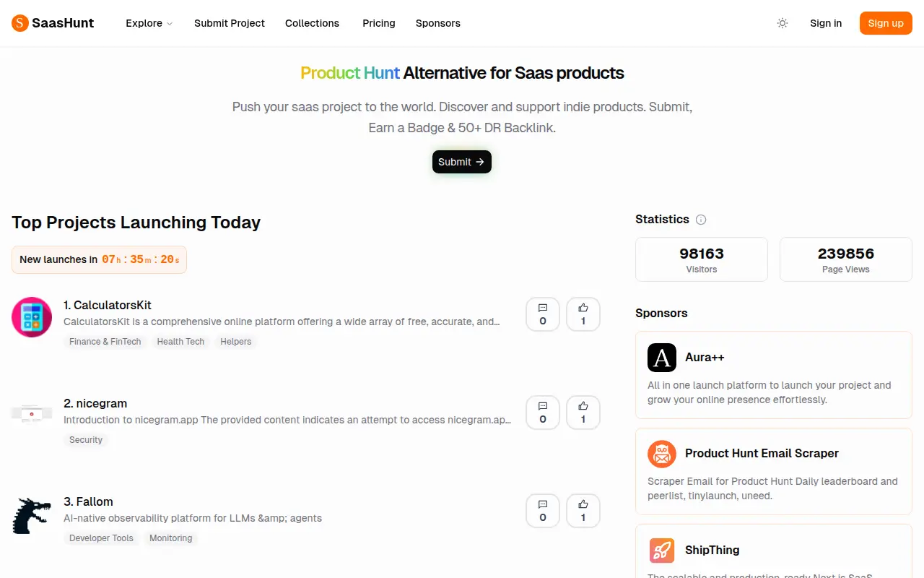Image resolution: width=924 pixels, height=578 pixels.
Task: Click the Product Hunt Email Scraper icon
Action: click(662, 454)
